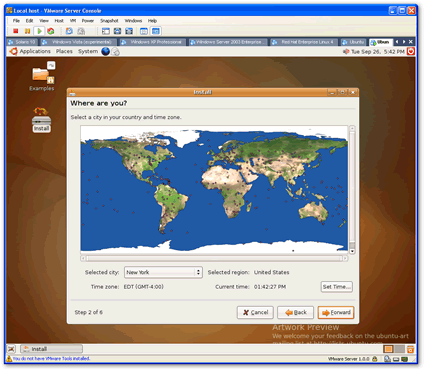This screenshot has height=370, width=424.
Task: Open the Firefox globe launcher icon
Action: click(106, 52)
